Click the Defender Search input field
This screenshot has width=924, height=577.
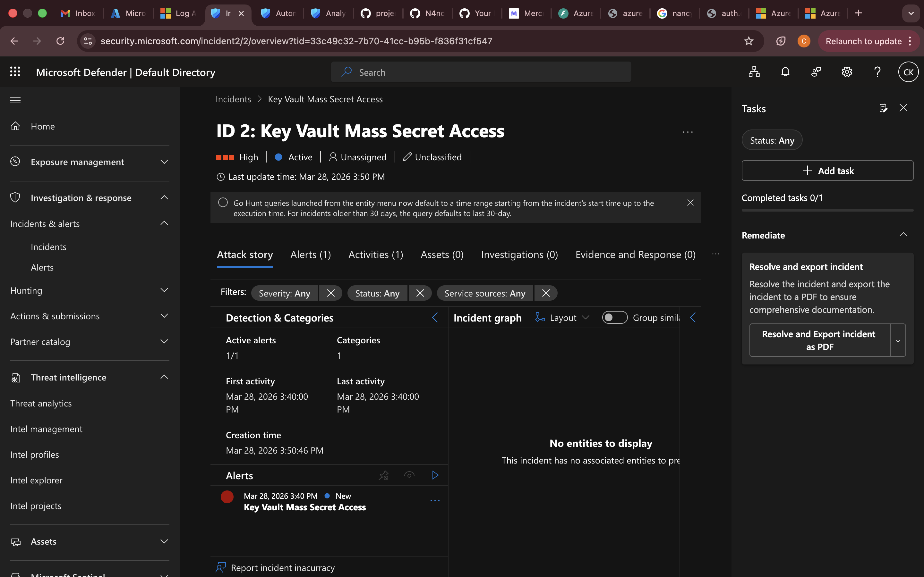(x=481, y=72)
